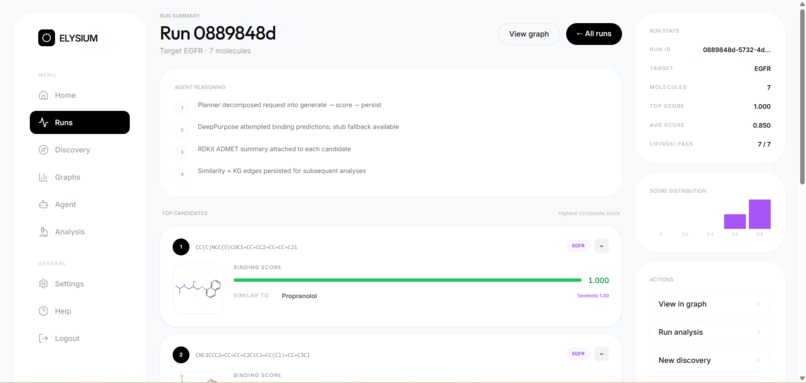The image size is (806, 383).
Task: Start a New discovery action
Action: coord(710,360)
